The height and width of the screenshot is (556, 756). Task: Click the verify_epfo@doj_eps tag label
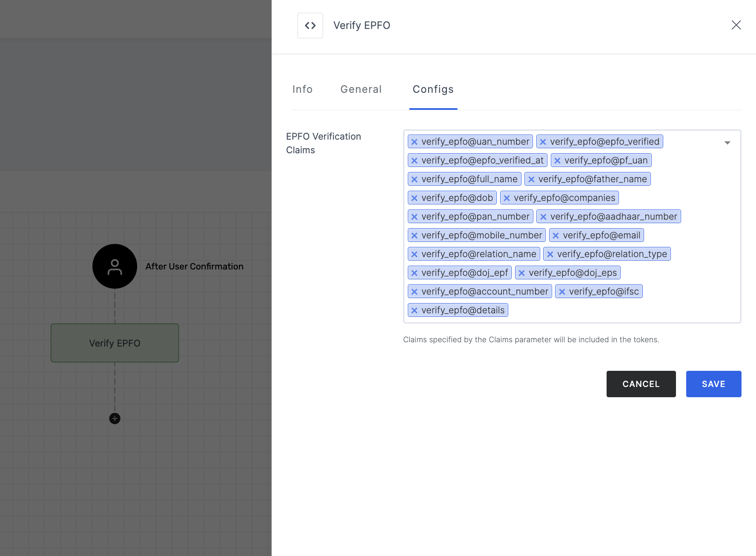point(573,273)
